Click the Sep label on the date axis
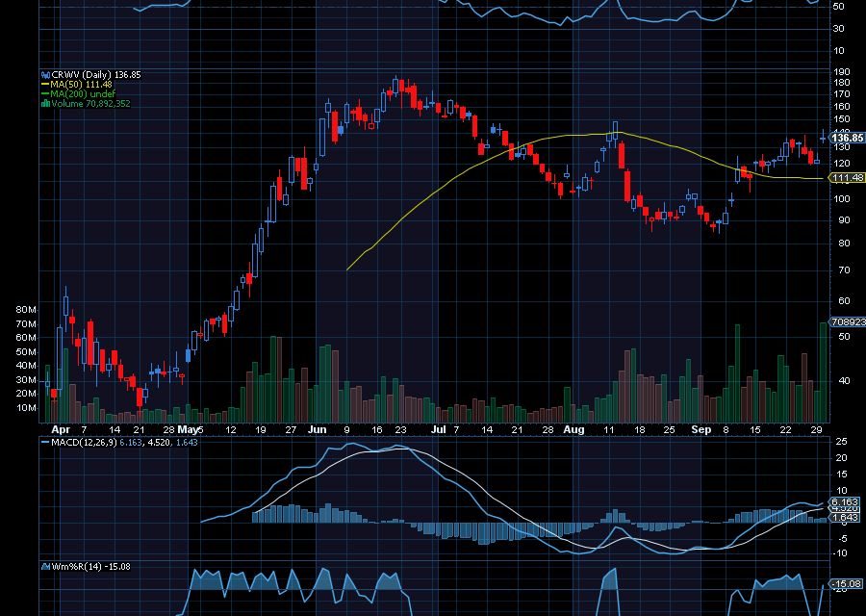866x616 pixels. pyautogui.click(x=701, y=429)
